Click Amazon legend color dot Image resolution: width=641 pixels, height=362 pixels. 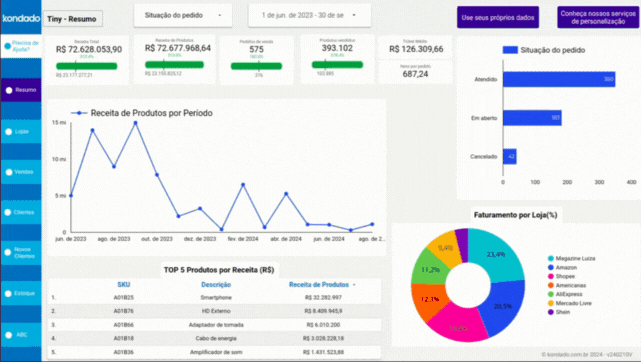pos(551,267)
